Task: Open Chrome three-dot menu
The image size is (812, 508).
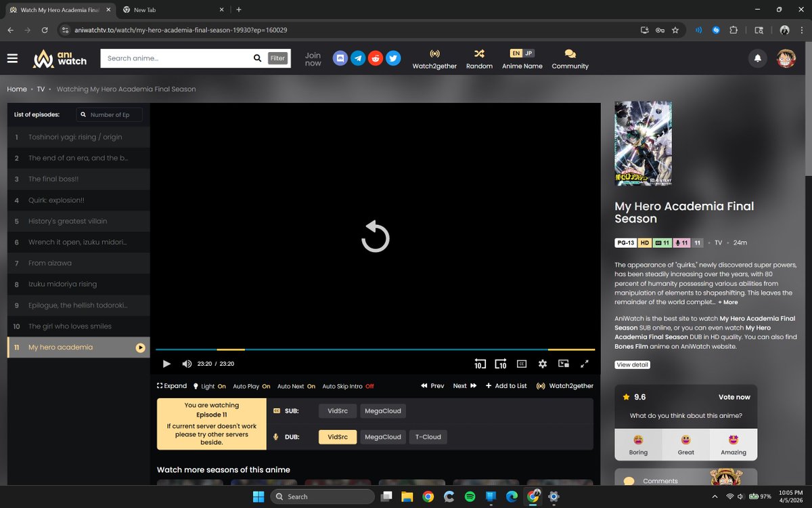Action: tap(802, 30)
